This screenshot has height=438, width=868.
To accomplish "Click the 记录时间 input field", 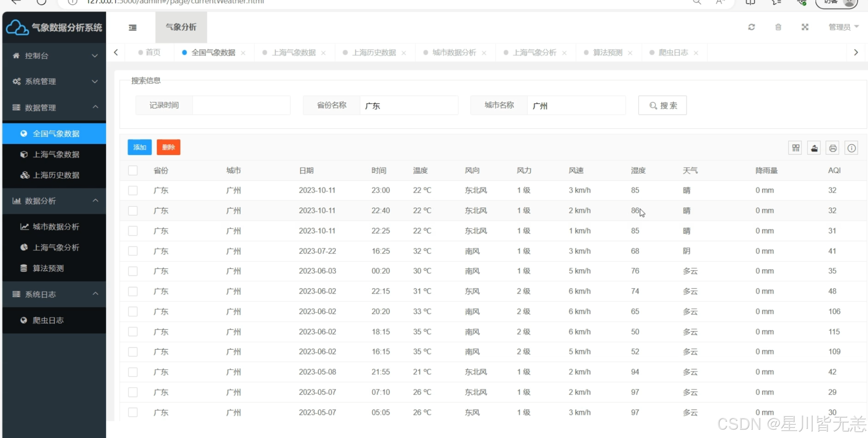I will point(241,105).
